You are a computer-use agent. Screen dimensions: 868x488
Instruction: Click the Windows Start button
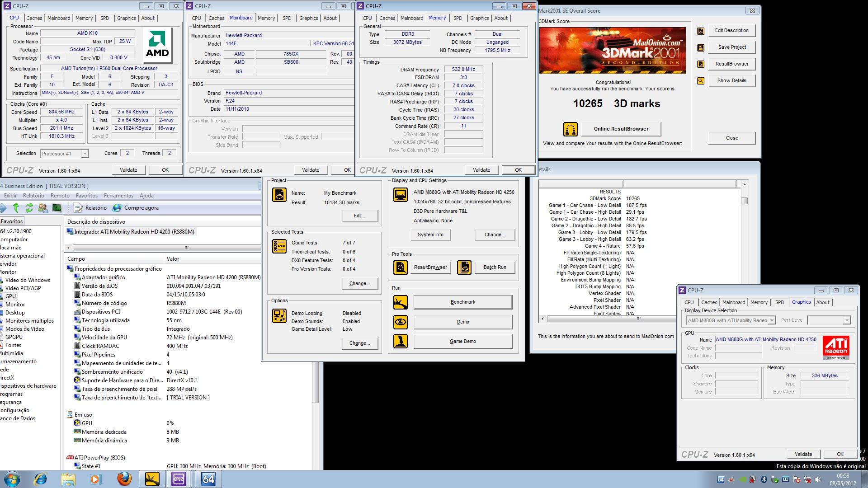tap(12, 479)
